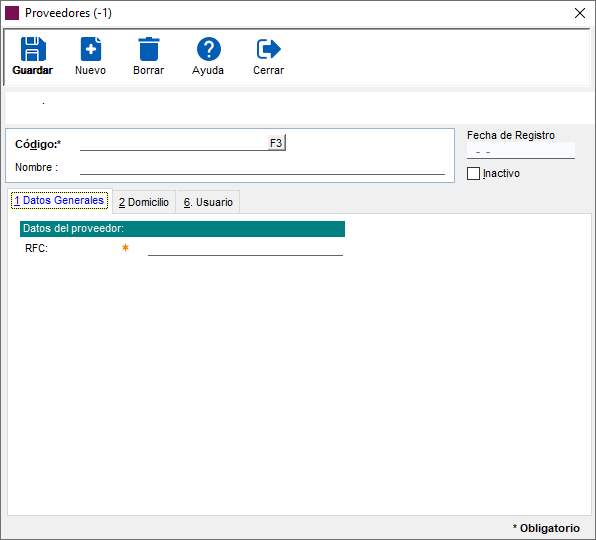Close the Proveedores window with X

click(x=580, y=13)
